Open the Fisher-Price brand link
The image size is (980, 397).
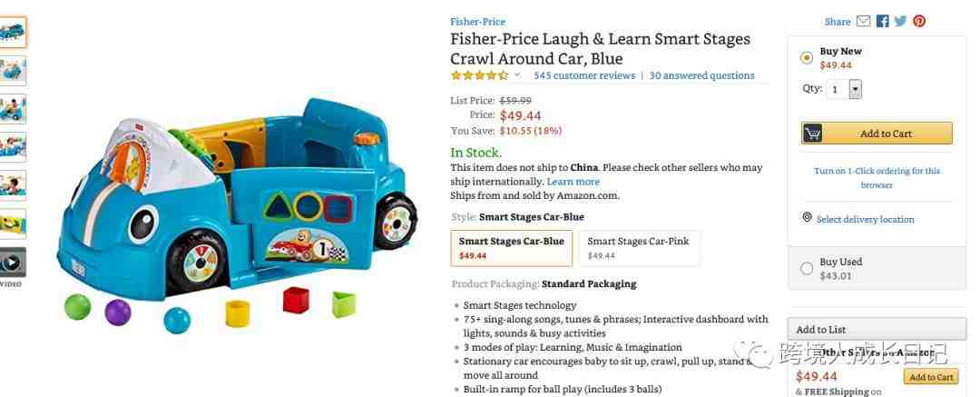click(478, 22)
